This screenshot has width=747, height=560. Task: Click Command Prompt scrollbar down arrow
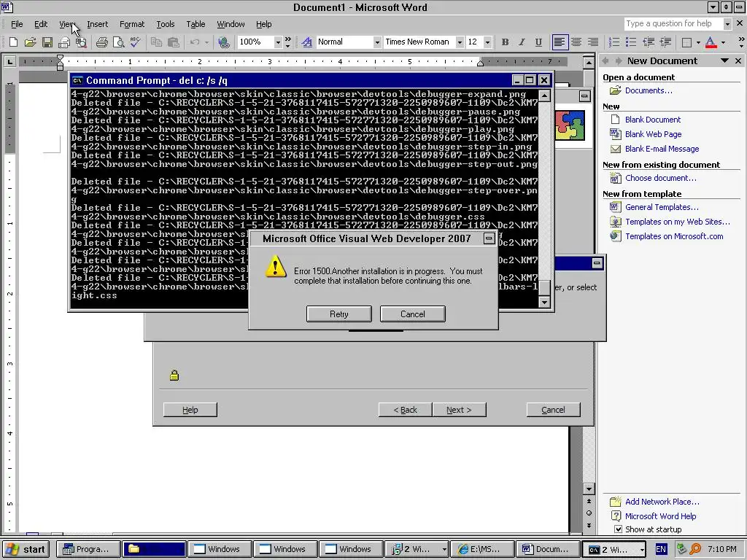(x=544, y=302)
